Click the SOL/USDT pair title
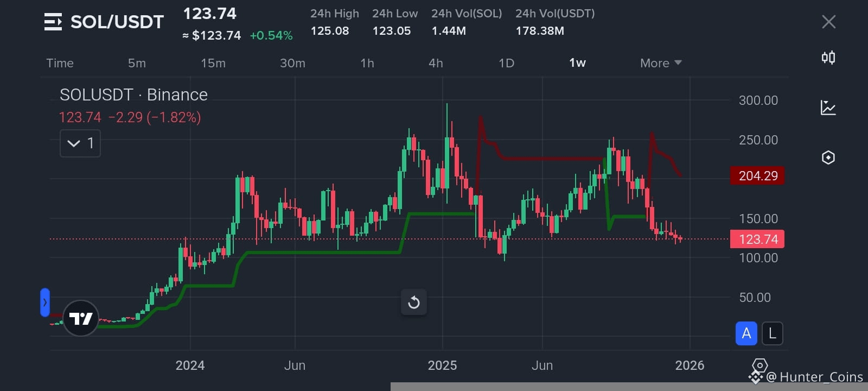868x391 pixels. (x=117, y=22)
